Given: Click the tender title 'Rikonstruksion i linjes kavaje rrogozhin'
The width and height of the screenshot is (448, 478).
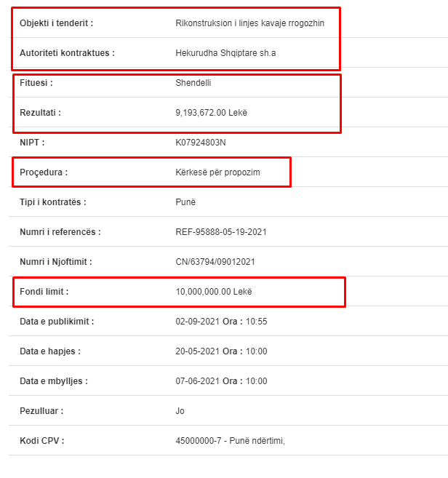Looking at the screenshot, I should pos(249,23).
